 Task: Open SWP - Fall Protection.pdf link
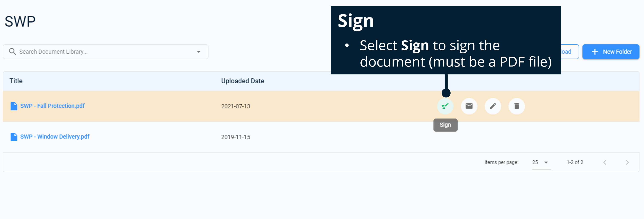(52, 106)
